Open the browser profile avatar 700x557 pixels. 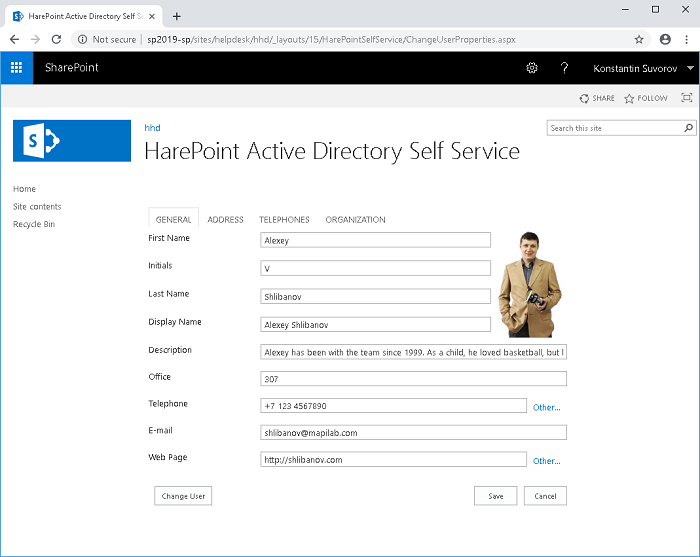coord(665,39)
